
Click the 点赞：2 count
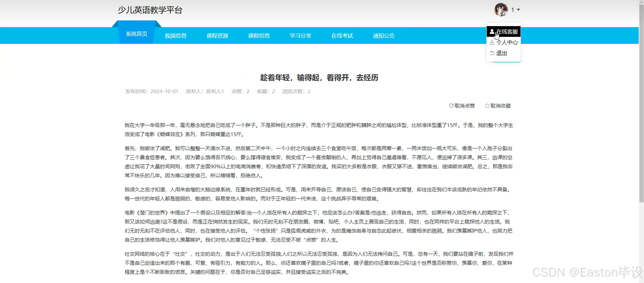click(240, 91)
